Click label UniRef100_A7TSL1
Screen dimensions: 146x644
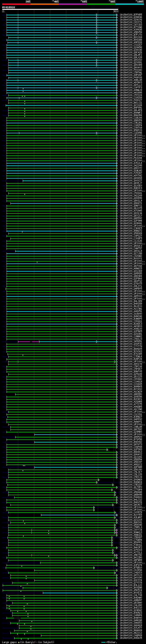[131, 552]
